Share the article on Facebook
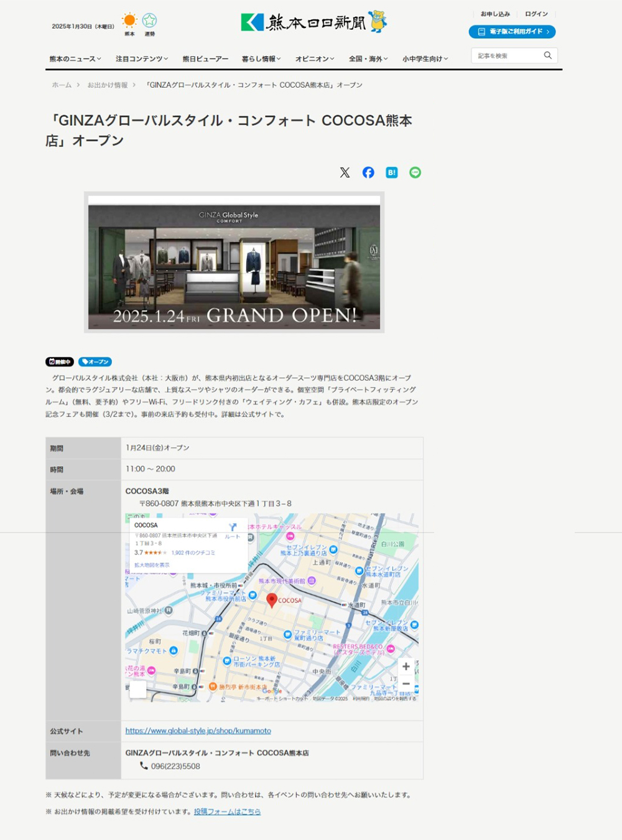Viewport: 622px width, 840px height. click(368, 172)
